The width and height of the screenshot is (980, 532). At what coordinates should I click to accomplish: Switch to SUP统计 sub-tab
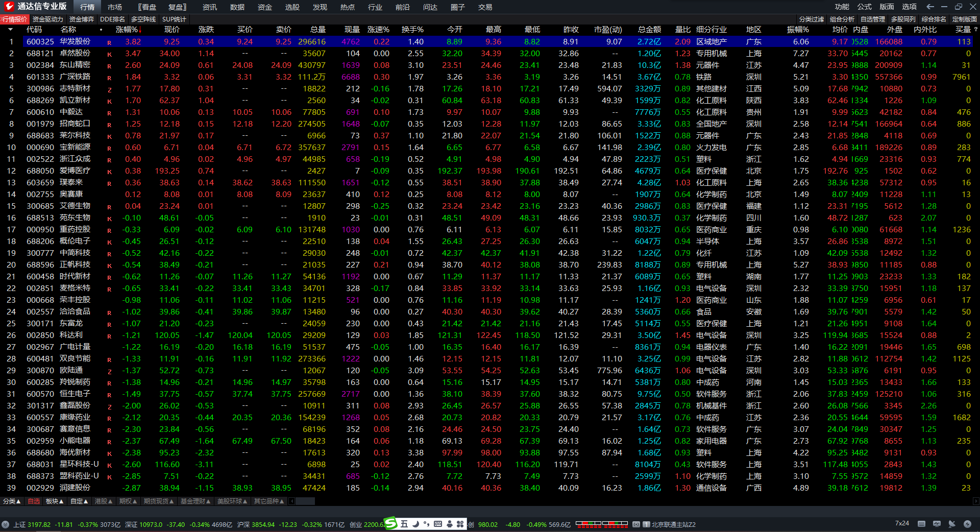pos(174,19)
